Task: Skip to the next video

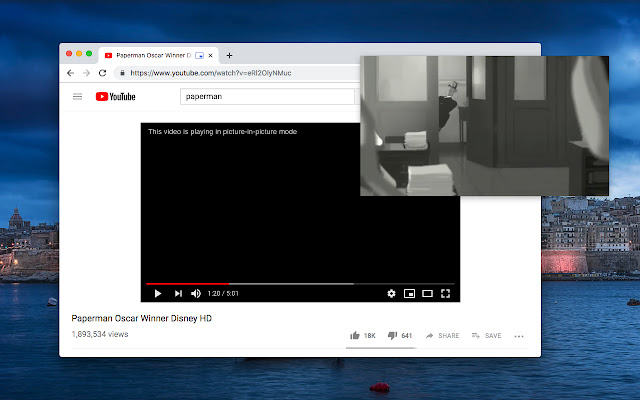Action: click(x=178, y=293)
